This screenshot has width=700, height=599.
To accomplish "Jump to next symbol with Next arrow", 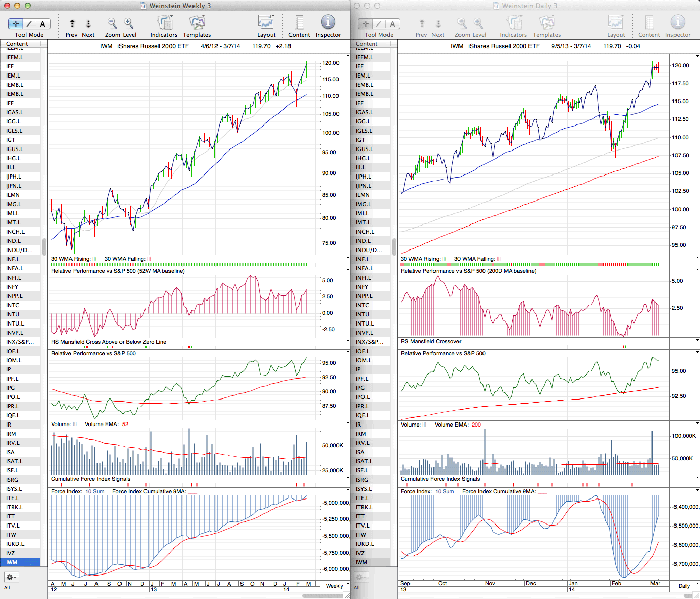I will (88, 23).
